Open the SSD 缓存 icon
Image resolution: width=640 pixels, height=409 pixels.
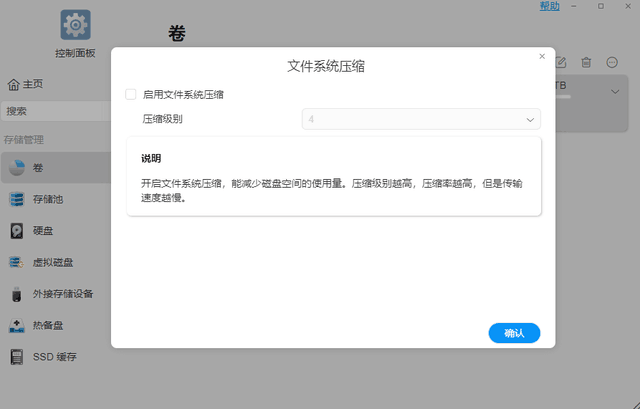17,357
